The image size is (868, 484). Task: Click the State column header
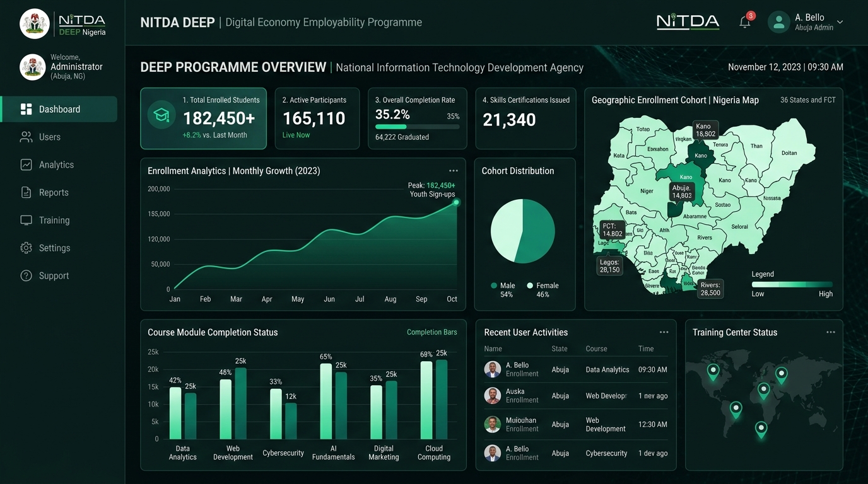560,349
